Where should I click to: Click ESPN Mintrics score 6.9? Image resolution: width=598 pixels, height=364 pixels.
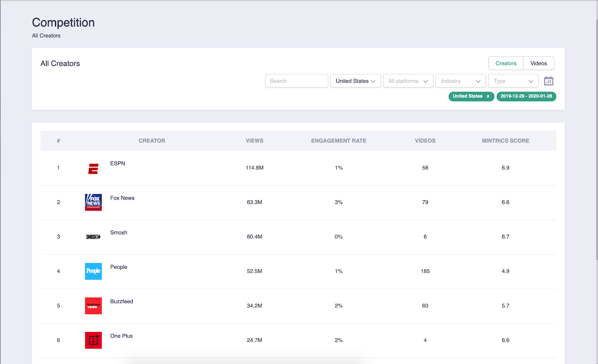[505, 168]
